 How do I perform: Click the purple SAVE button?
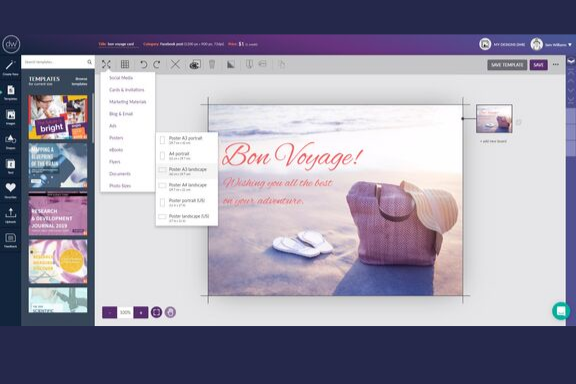[538, 65]
